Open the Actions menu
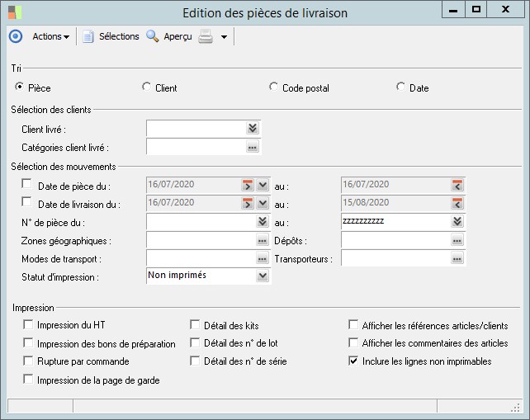Viewport: 530px width, 420px height. click(50, 36)
